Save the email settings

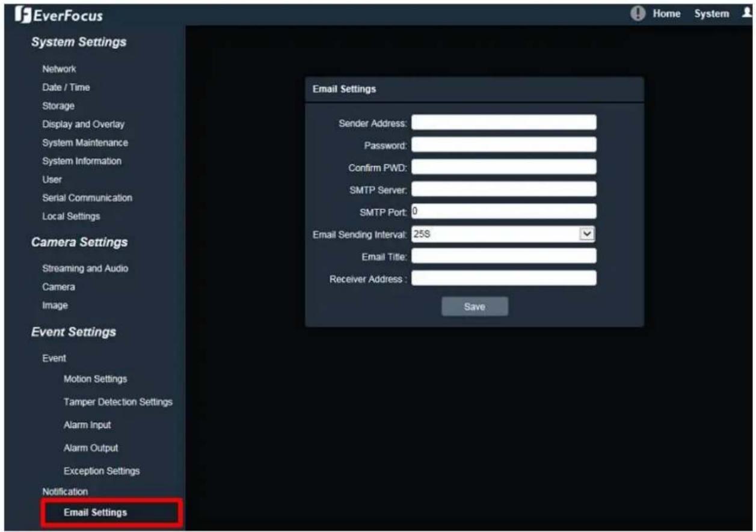pyautogui.click(x=475, y=307)
